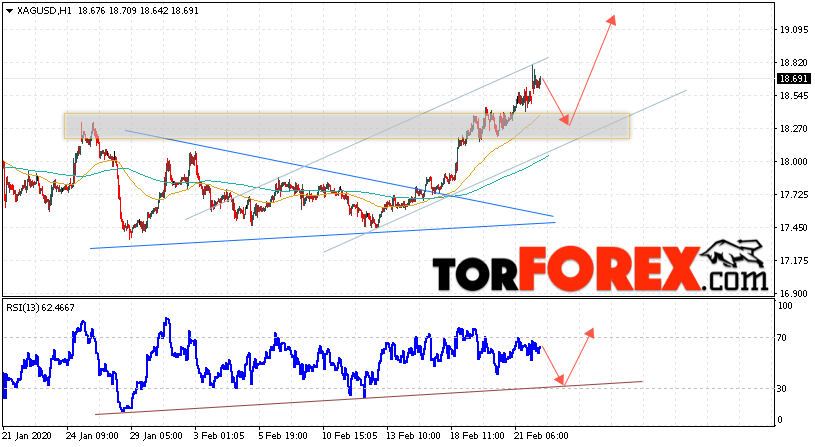This screenshot has height=447, width=815.
Task: Click the 18 Feb 11:00 time label
Action: point(477,435)
